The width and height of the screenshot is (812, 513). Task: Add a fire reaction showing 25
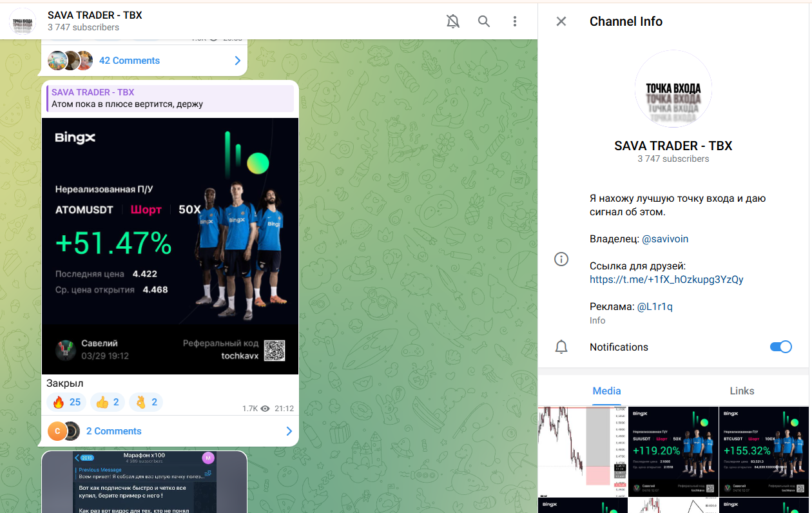[66, 402]
